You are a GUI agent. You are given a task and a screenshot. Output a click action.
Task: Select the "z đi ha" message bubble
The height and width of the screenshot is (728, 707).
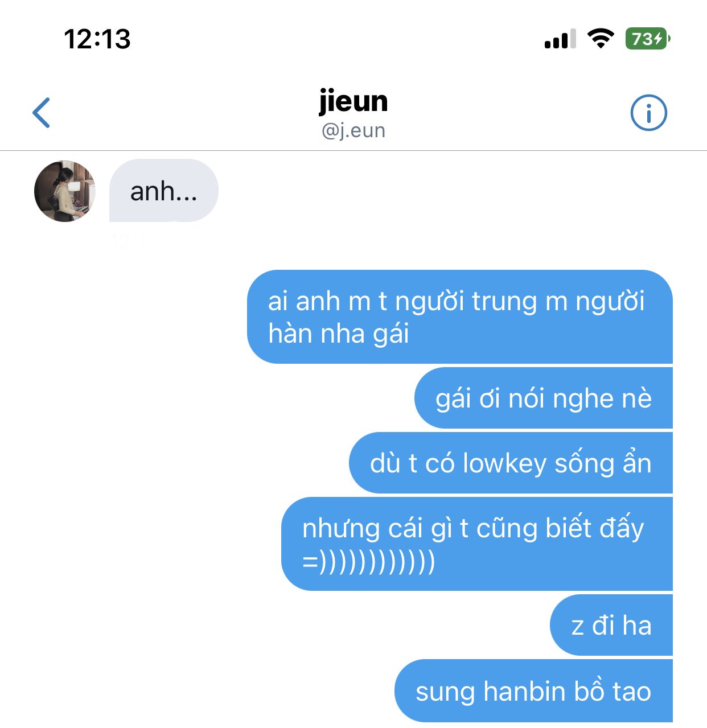tap(611, 625)
